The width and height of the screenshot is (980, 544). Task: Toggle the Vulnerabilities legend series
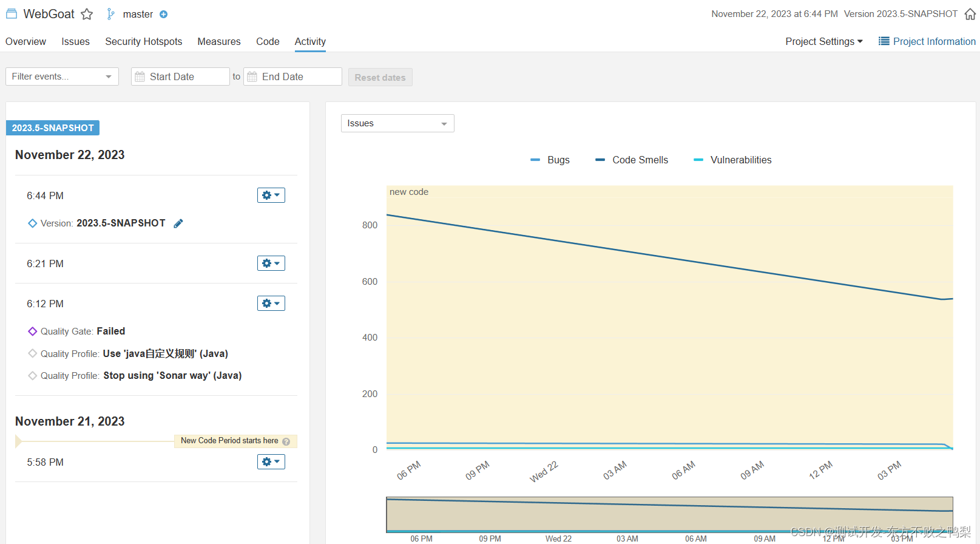coord(732,160)
